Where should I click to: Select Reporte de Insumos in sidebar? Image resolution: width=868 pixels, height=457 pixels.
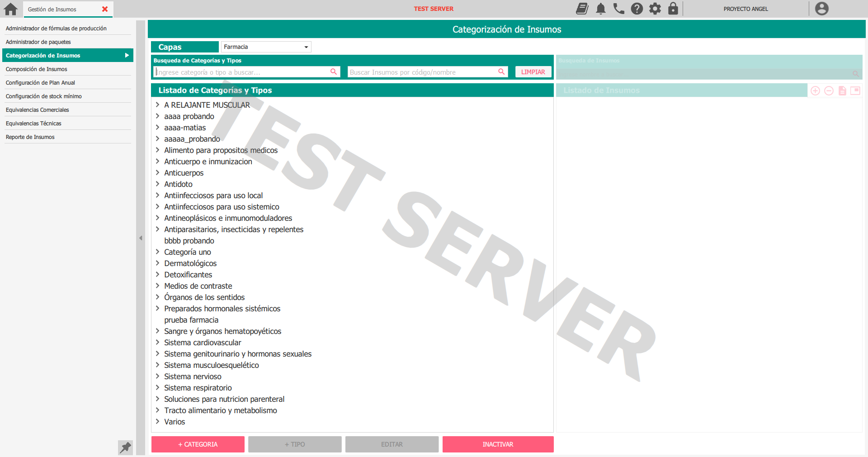(x=30, y=137)
